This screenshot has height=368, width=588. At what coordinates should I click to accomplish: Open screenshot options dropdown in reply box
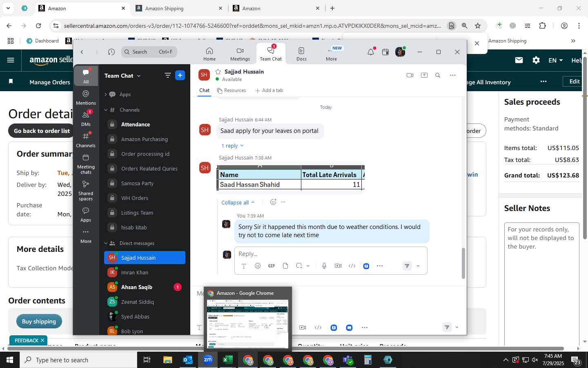click(x=308, y=266)
